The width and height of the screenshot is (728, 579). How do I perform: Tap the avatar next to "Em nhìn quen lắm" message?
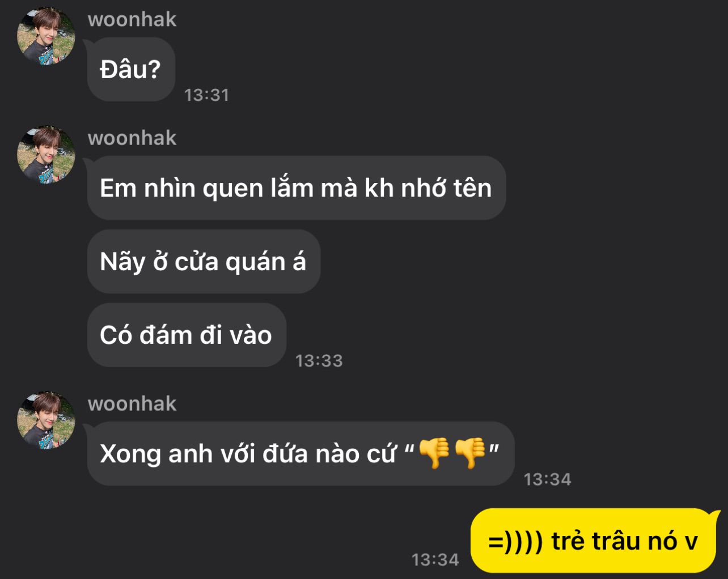click(x=46, y=155)
